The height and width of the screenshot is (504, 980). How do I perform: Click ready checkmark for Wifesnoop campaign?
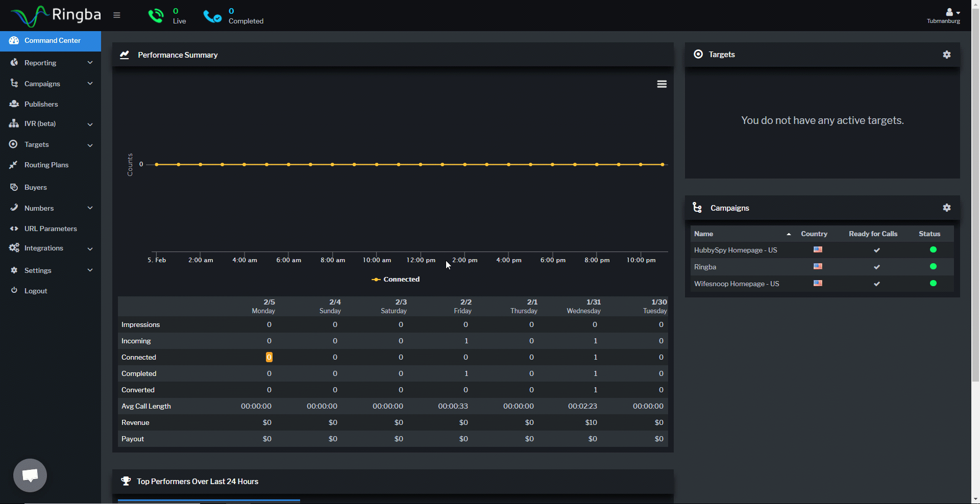(877, 284)
